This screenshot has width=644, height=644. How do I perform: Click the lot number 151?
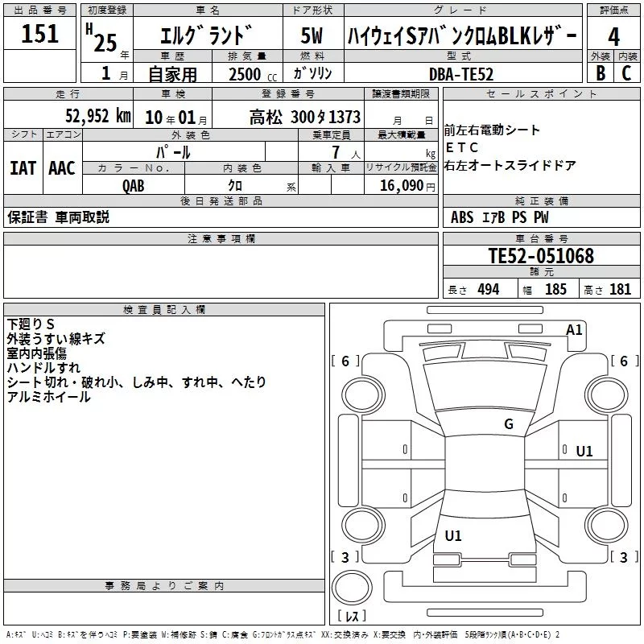tap(39, 34)
